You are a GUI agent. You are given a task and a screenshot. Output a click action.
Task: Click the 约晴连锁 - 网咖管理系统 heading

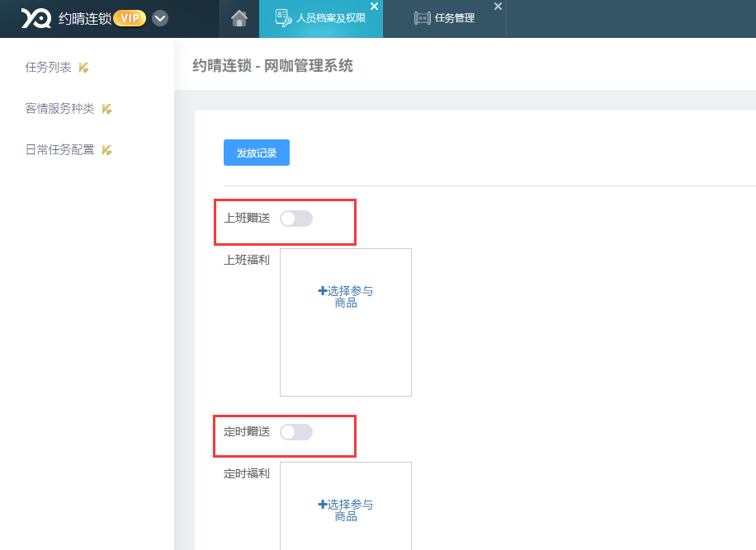(273, 65)
